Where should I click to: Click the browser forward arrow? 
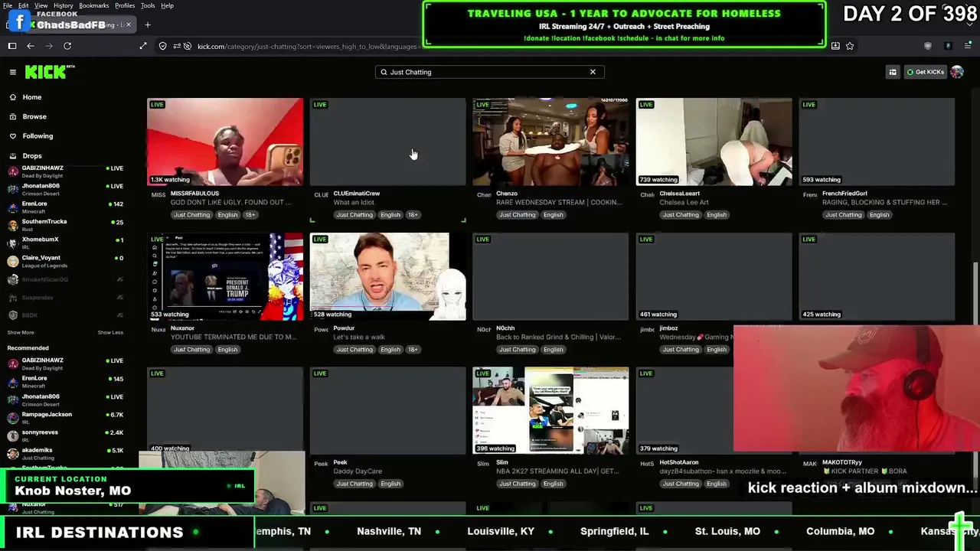click(x=48, y=46)
